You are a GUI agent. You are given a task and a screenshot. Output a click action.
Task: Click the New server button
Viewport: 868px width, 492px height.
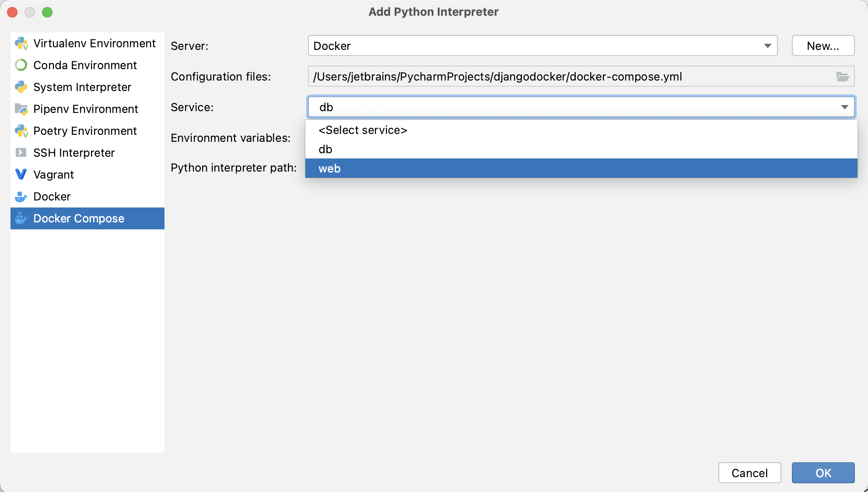pos(824,46)
